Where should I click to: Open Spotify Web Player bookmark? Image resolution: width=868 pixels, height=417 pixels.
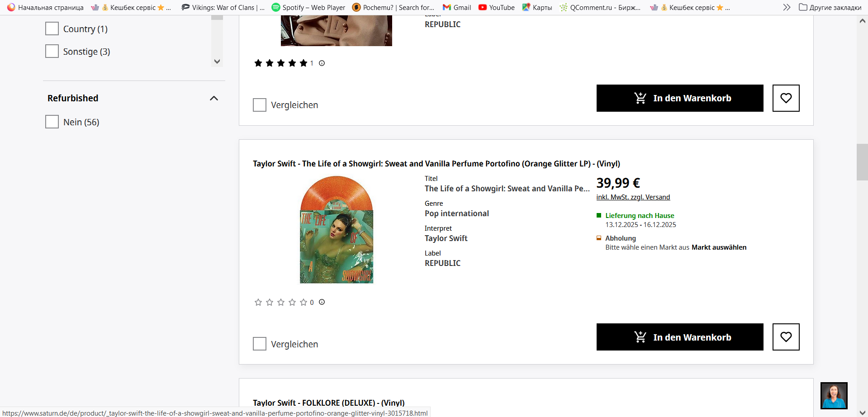click(308, 7)
